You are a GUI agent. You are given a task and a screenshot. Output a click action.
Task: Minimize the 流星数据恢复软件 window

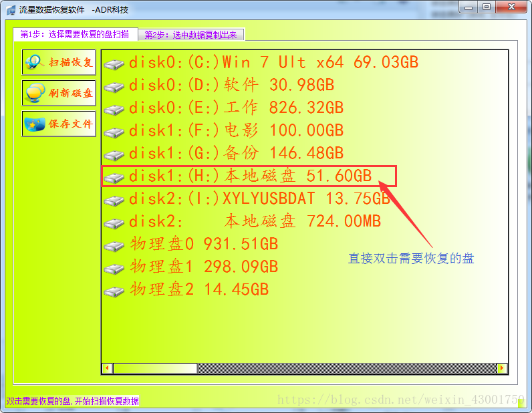point(469,7)
